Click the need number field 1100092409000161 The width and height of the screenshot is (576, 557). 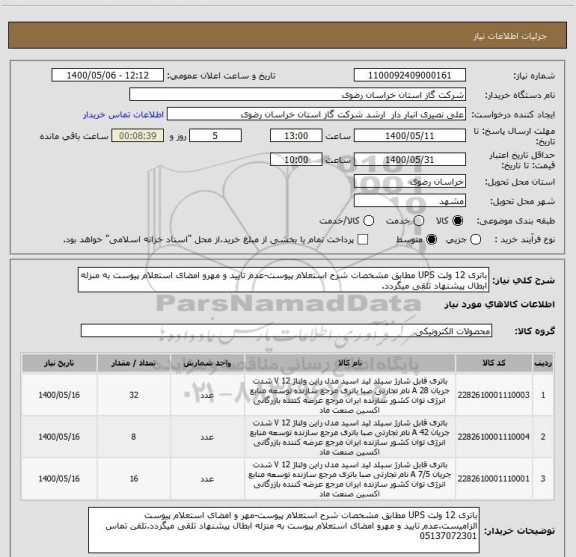pos(410,75)
